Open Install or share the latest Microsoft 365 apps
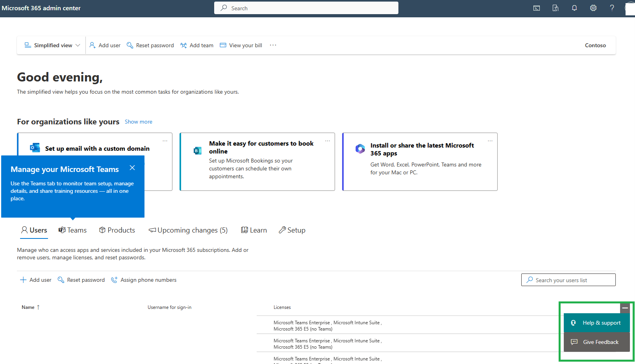Viewport: 635px width, 364px height. 422,149
